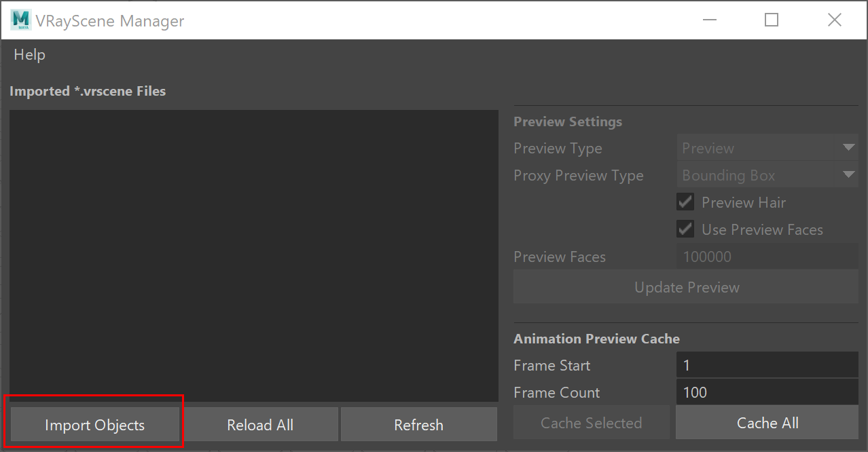Image resolution: width=868 pixels, height=452 pixels.
Task: Open the Preview Type dropdown
Action: [x=767, y=148]
